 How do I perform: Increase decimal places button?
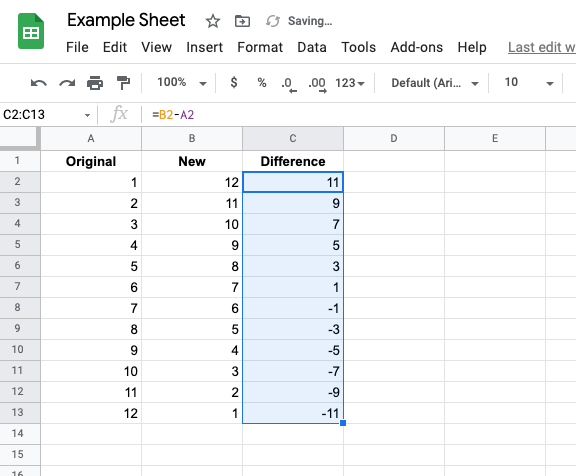tap(317, 84)
